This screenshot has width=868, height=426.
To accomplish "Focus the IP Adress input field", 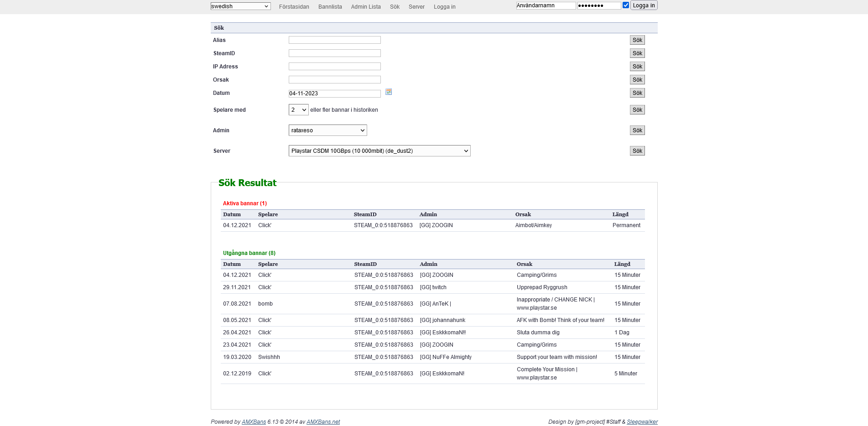I will click(335, 67).
